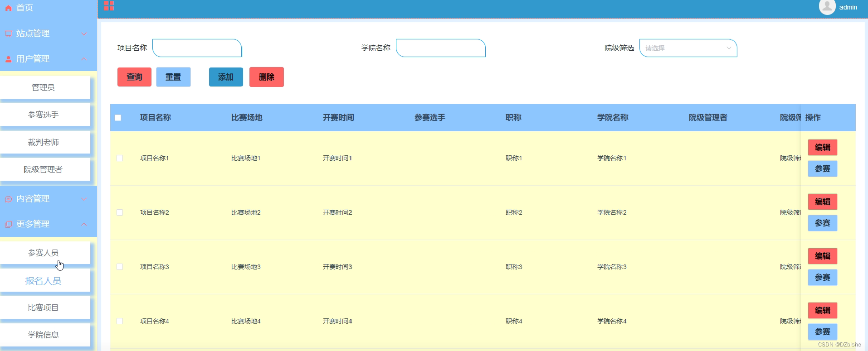The width and height of the screenshot is (868, 351).
Task: Open the 首页 menu item
Action: 49,8
